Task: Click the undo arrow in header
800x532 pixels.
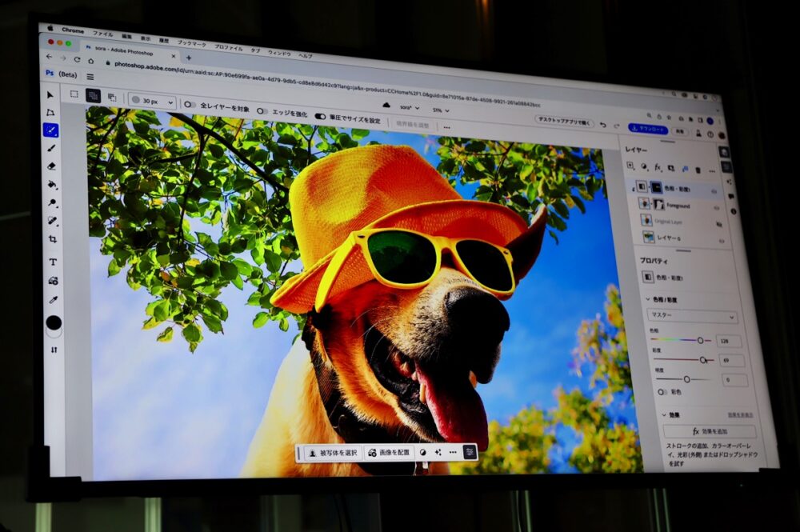Action: [x=602, y=125]
